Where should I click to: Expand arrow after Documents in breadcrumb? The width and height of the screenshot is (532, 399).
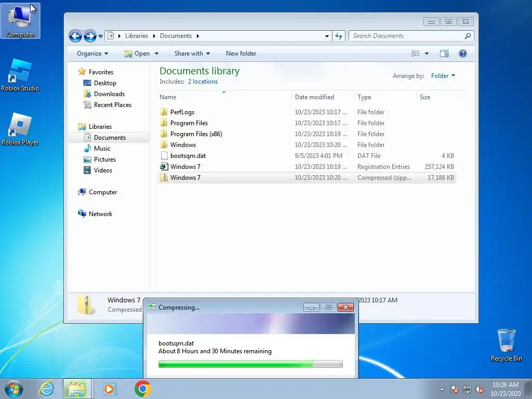[x=197, y=36]
